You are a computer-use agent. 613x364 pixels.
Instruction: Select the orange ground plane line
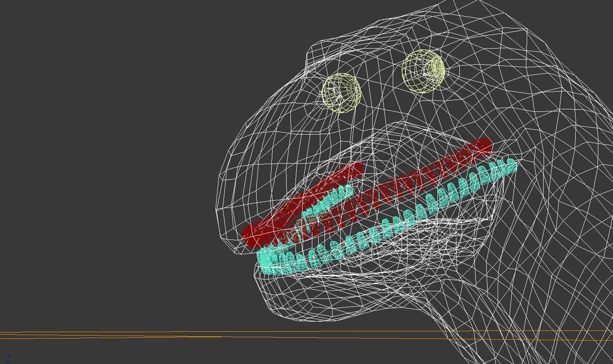coord(306,335)
